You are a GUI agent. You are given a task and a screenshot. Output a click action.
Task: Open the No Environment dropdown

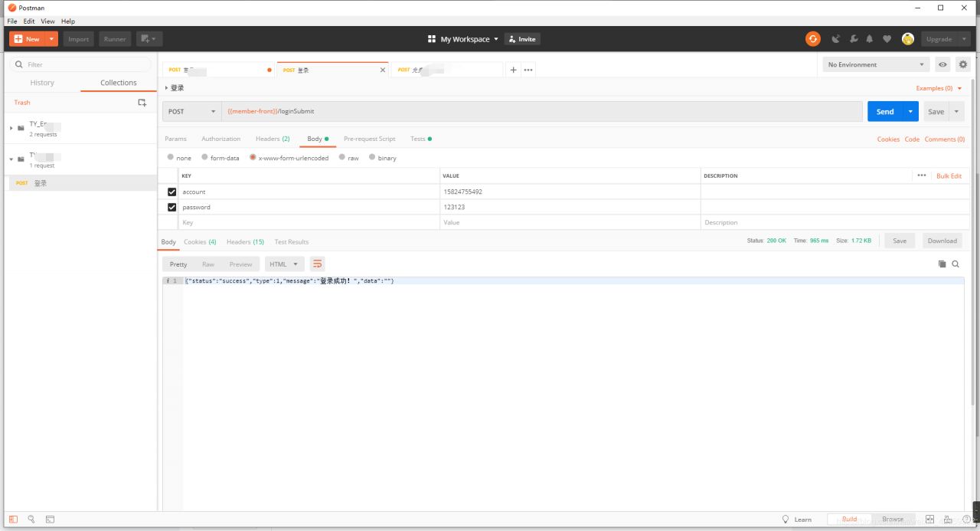click(876, 64)
